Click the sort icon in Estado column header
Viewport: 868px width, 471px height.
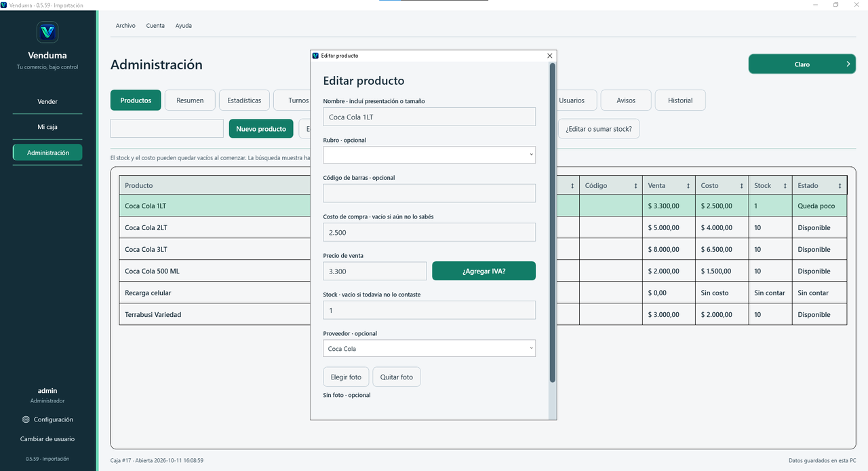click(x=840, y=186)
